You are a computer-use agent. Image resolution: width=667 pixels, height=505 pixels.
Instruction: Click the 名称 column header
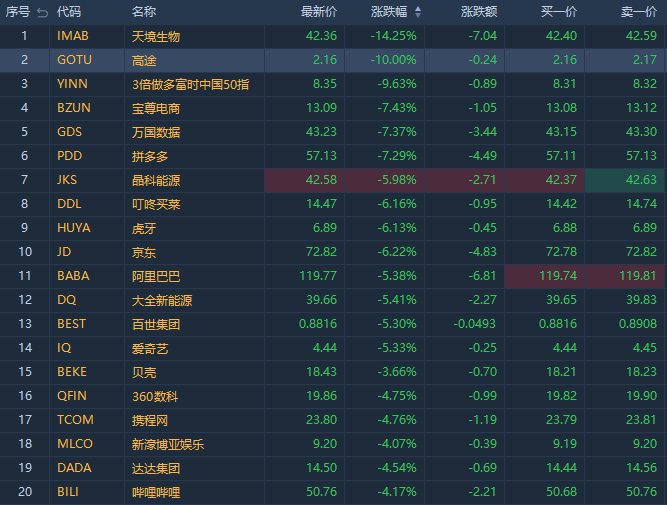tap(144, 12)
